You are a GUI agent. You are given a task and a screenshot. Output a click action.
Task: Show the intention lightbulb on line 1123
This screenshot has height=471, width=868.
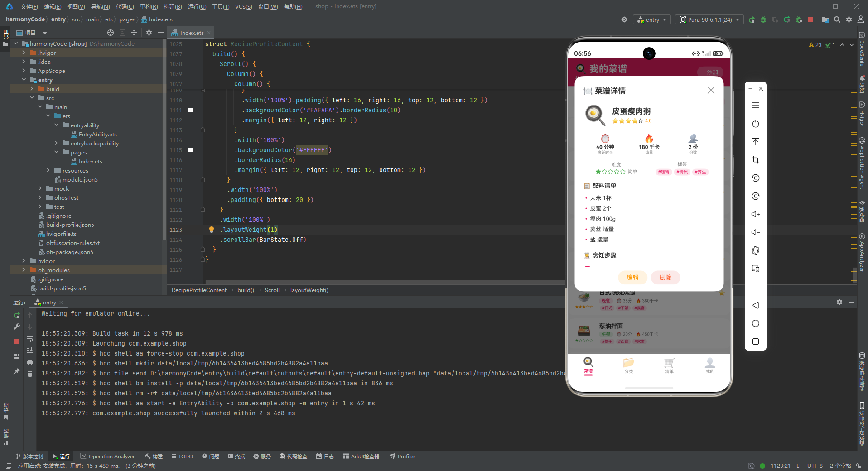pos(211,230)
